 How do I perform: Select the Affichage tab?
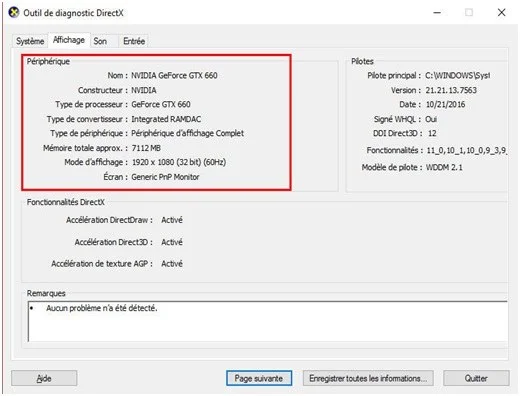coord(69,40)
